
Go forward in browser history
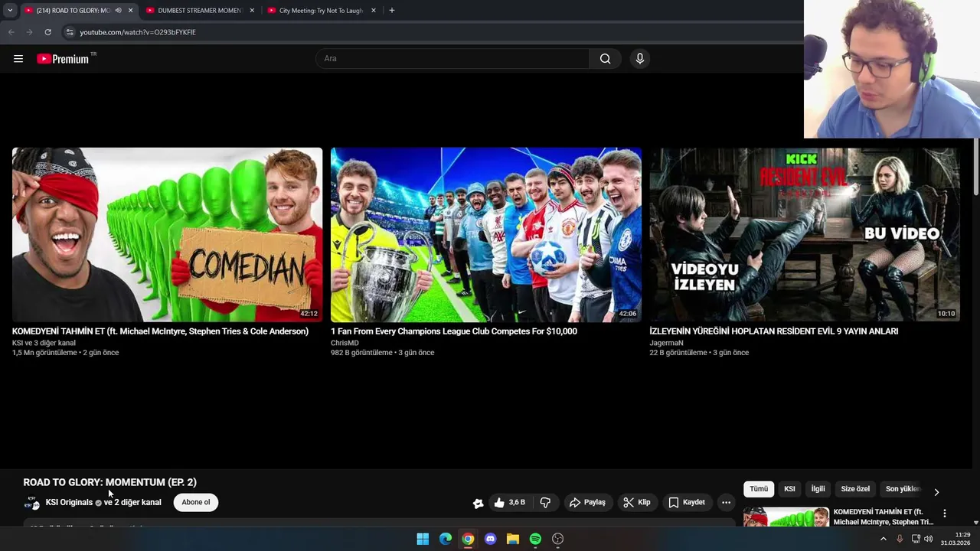pos(29,32)
